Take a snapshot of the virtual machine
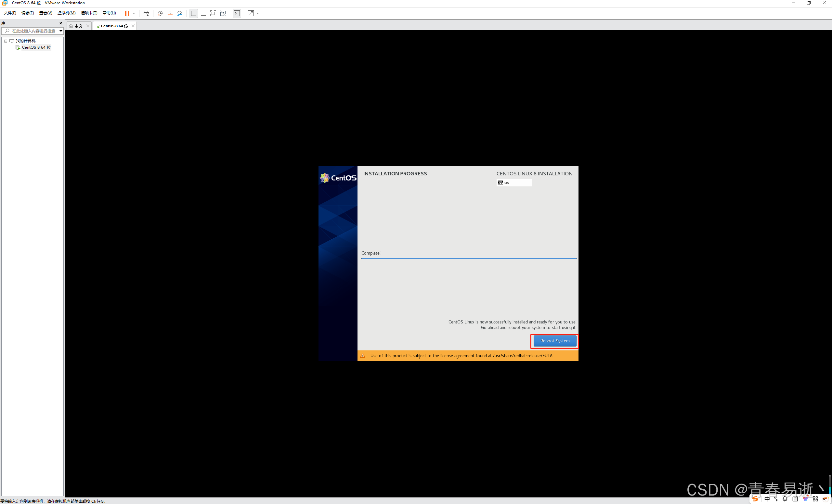The width and height of the screenshot is (832, 504). [160, 14]
